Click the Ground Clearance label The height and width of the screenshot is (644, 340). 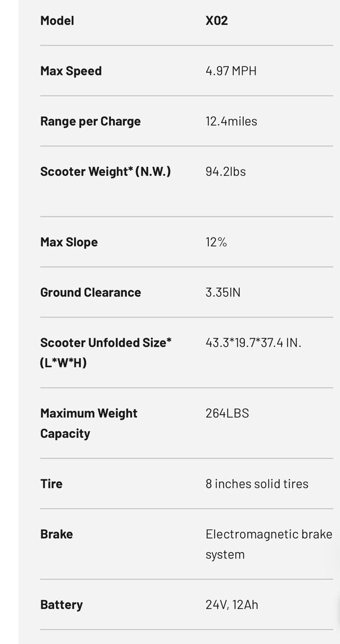pyautogui.click(x=90, y=293)
